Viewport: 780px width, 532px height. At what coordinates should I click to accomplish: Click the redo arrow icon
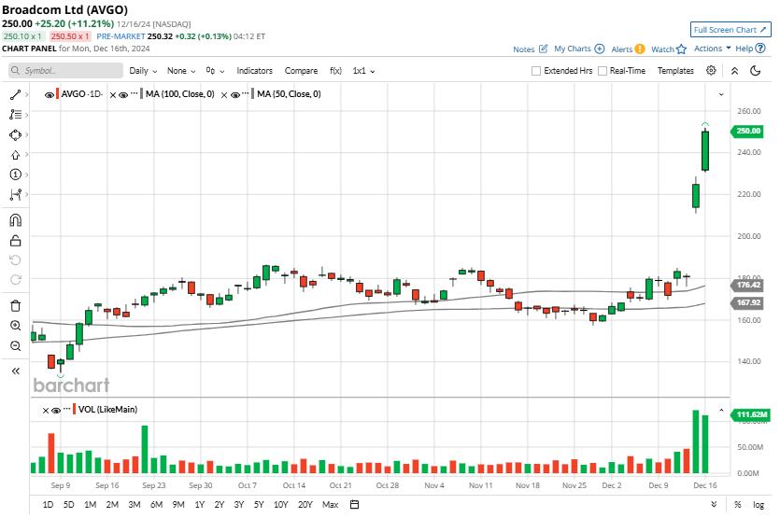tap(16, 280)
